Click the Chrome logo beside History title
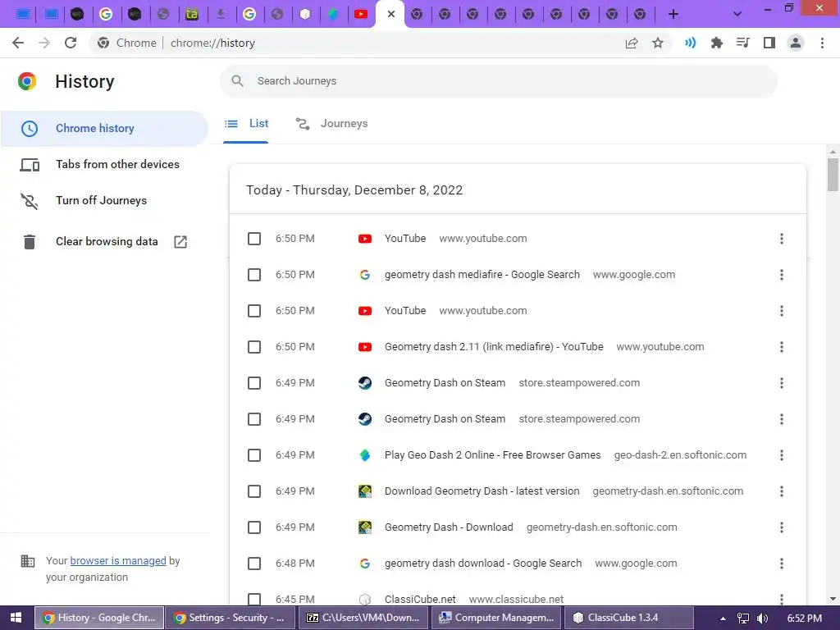This screenshot has width=840, height=630. pyautogui.click(x=27, y=81)
